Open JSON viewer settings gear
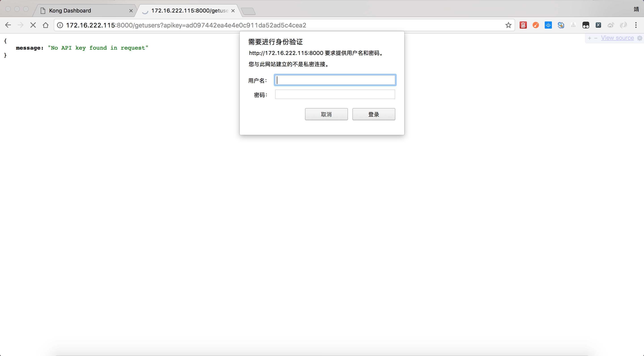Image resolution: width=644 pixels, height=356 pixels. point(640,38)
